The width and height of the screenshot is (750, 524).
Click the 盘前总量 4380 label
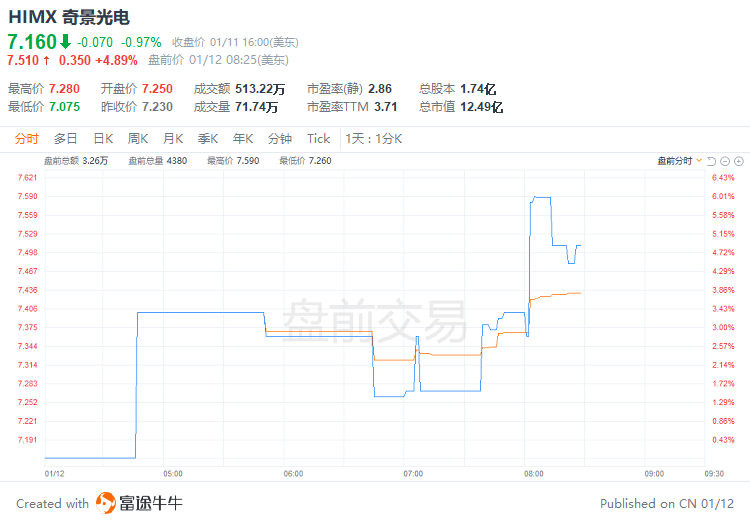pos(158,161)
